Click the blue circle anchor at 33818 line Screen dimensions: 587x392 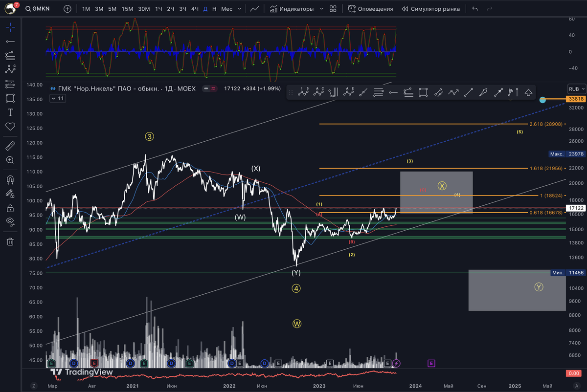coord(542,100)
